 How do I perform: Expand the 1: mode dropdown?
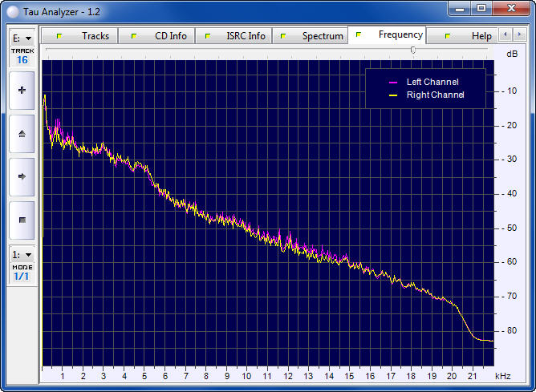tap(22, 255)
